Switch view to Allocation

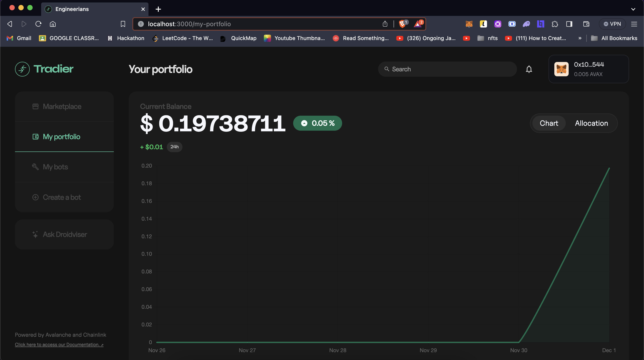pos(591,123)
